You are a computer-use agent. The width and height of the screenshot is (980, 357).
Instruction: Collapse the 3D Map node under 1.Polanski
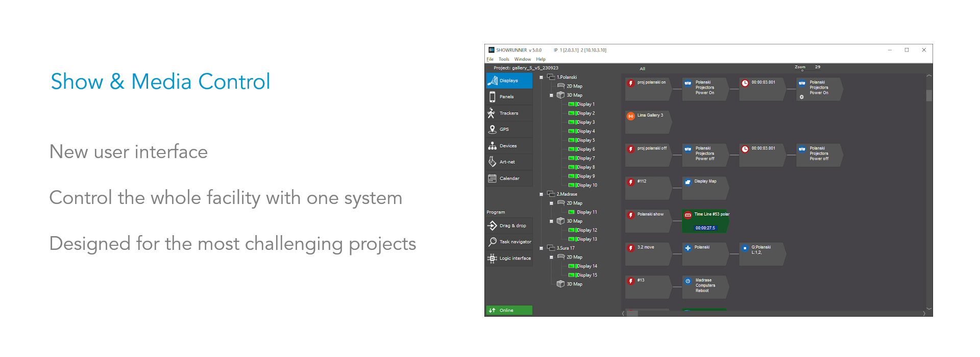tap(551, 95)
